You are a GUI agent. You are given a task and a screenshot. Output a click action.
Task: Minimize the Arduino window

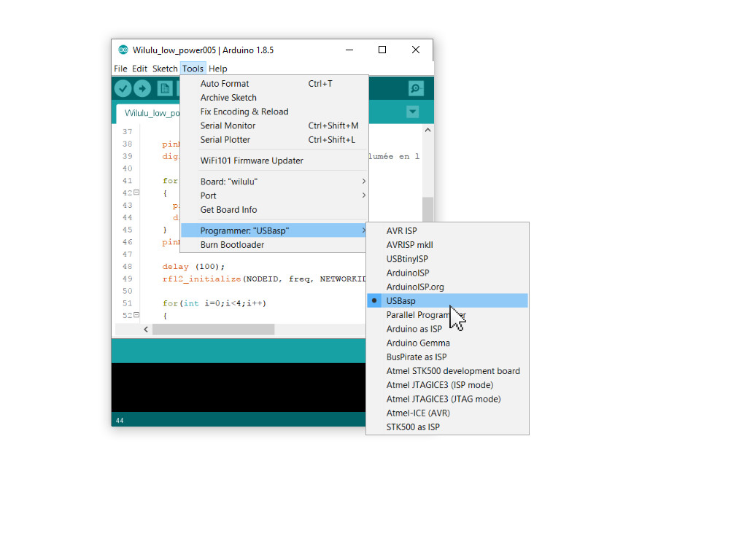point(349,50)
